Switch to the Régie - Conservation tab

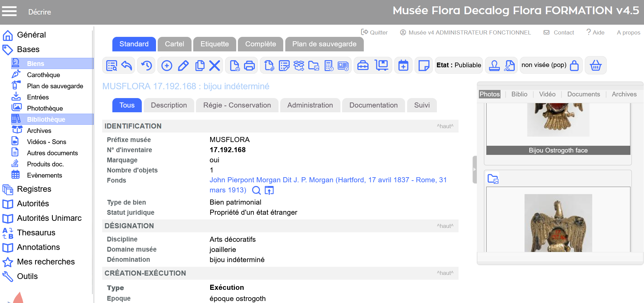point(237,105)
